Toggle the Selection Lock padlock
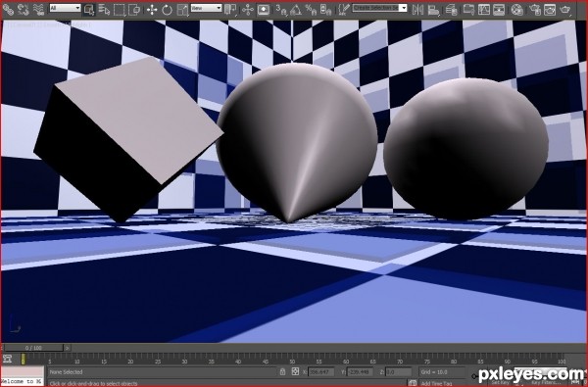 click(x=283, y=371)
